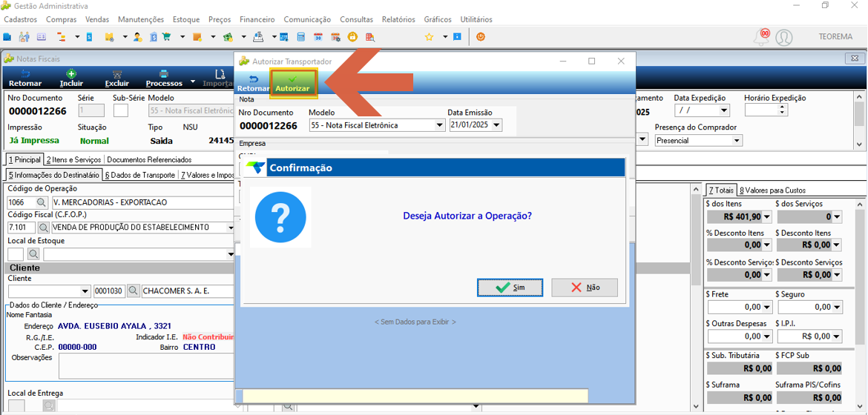Image resolution: width=868 pixels, height=415 pixels.
Task: Confirm with the Sim button
Action: coord(510,288)
